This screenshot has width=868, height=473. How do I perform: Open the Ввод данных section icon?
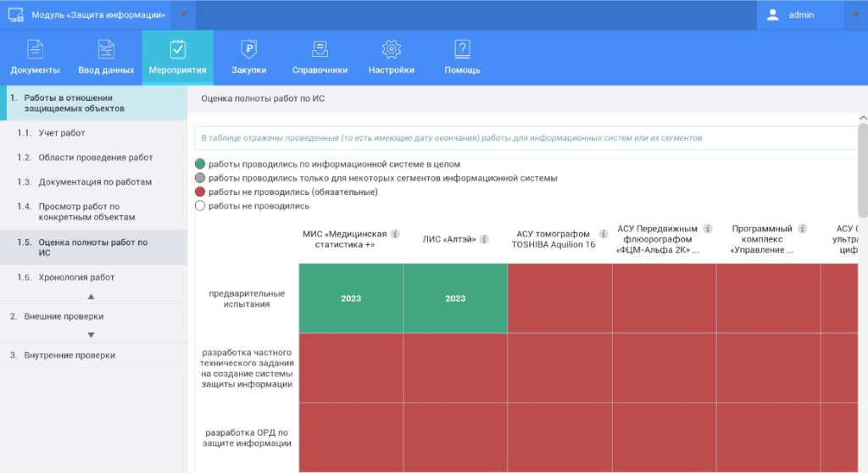(106, 49)
